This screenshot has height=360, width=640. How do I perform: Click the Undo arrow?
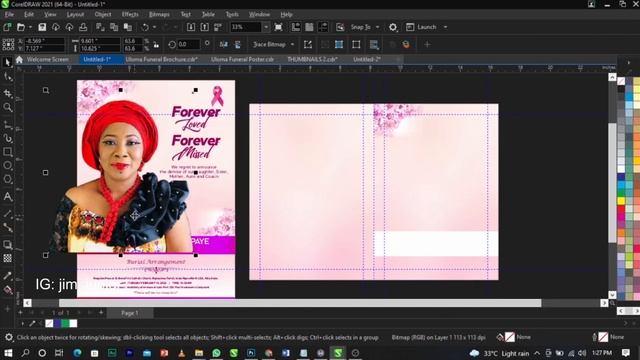pyautogui.click(x=145, y=27)
